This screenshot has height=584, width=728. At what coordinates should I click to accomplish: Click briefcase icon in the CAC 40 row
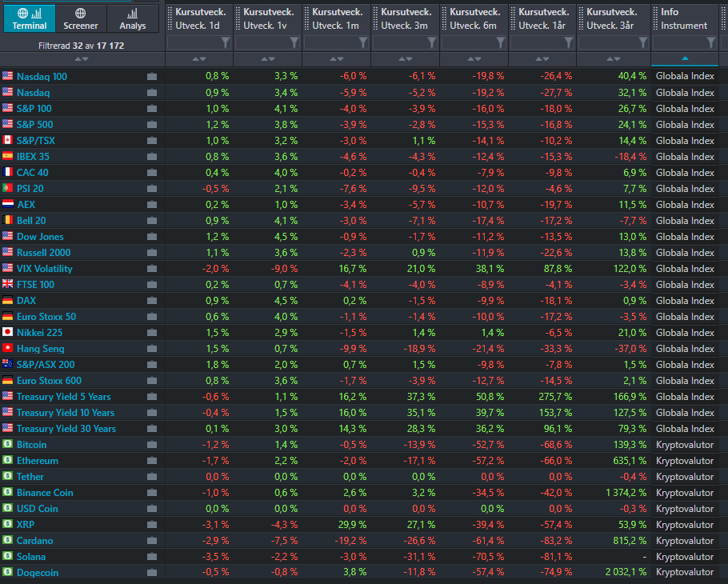coord(152,173)
